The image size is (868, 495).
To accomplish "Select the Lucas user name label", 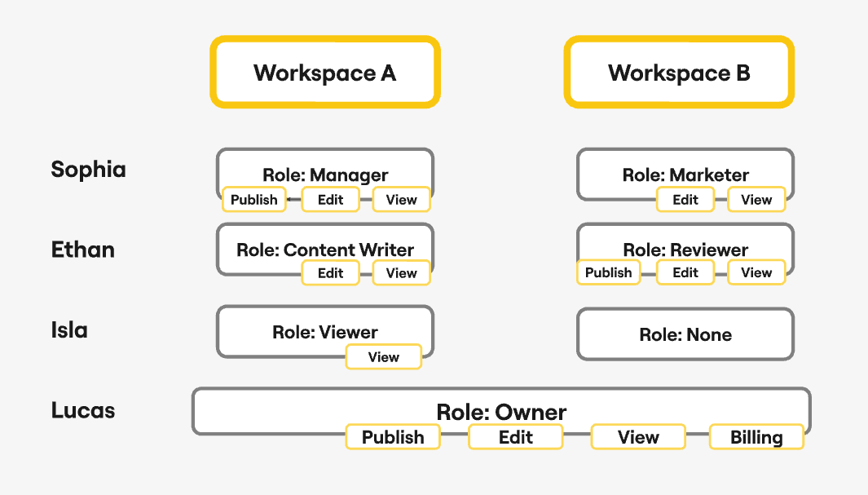I will click(83, 410).
